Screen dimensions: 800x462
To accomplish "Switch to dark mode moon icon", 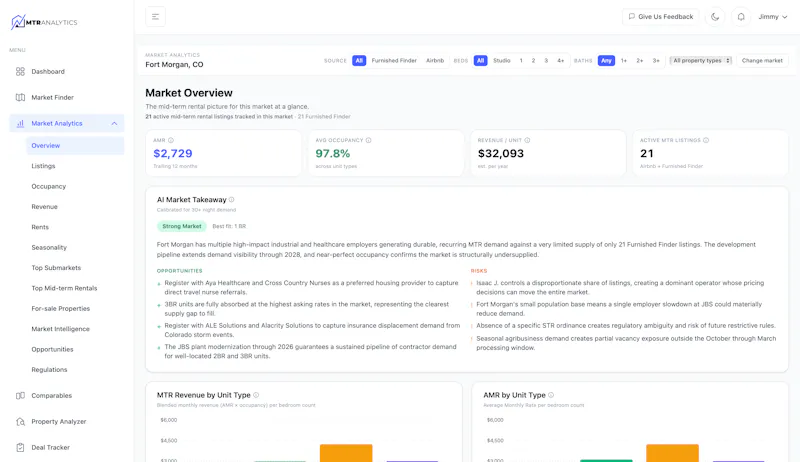I will pyautogui.click(x=715, y=17).
